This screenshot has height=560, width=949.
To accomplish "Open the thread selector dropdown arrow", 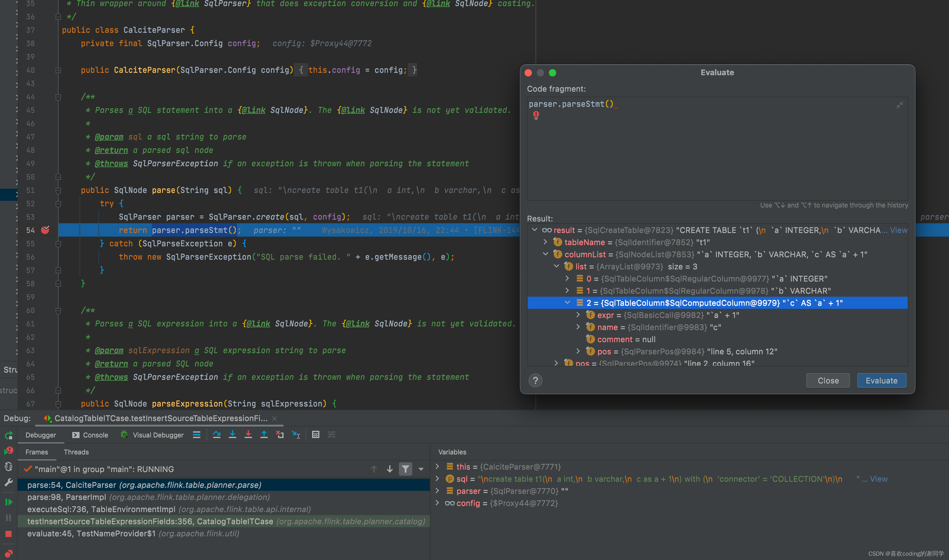I will click(x=421, y=469).
